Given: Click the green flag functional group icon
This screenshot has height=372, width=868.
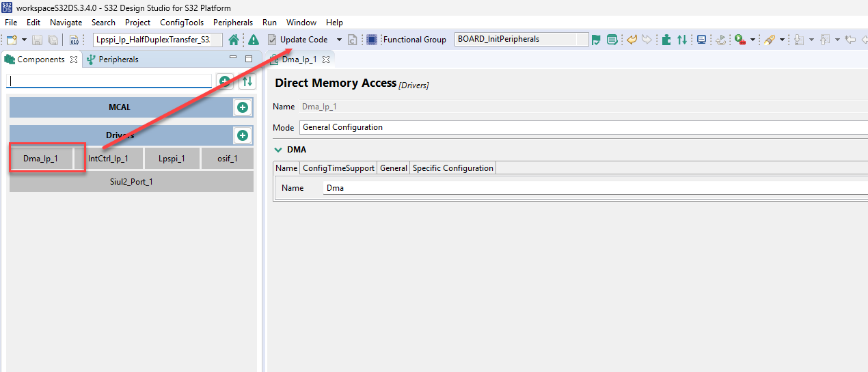Looking at the screenshot, I should (x=596, y=40).
